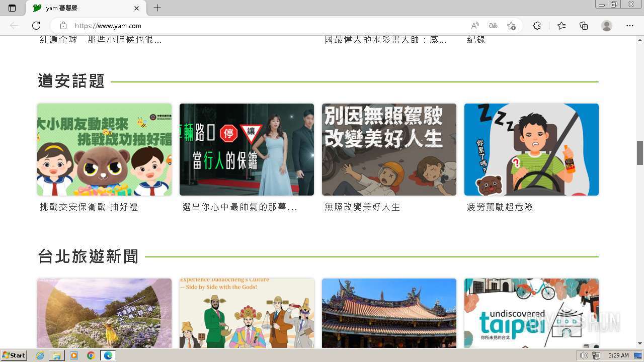
Task: Click the 疲勞駕駛超危險 link
Action: point(500,207)
